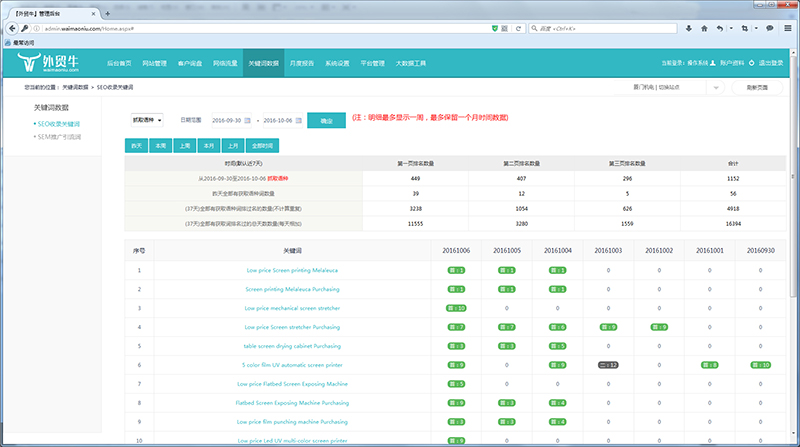Open the browser downloads arrow icon
The width and height of the screenshot is (800, 447).
pyautogui.click(x=689, y=30)
